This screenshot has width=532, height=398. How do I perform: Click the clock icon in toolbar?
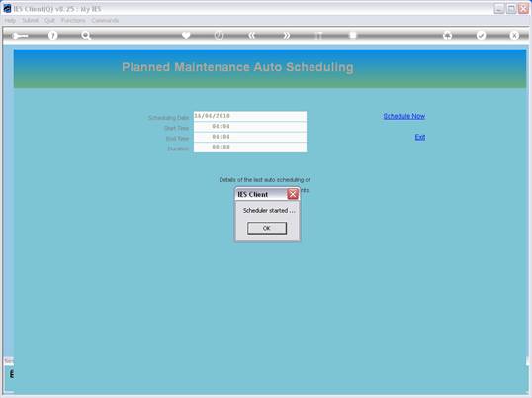tap(220, 35)
